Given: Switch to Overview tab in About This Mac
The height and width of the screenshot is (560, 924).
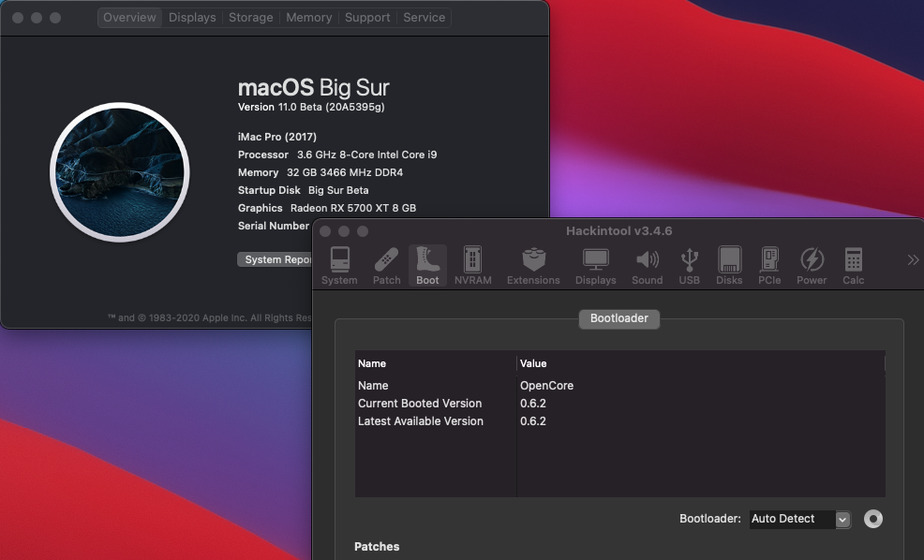Looking at the screenshot, I should [x=129, y=18].
